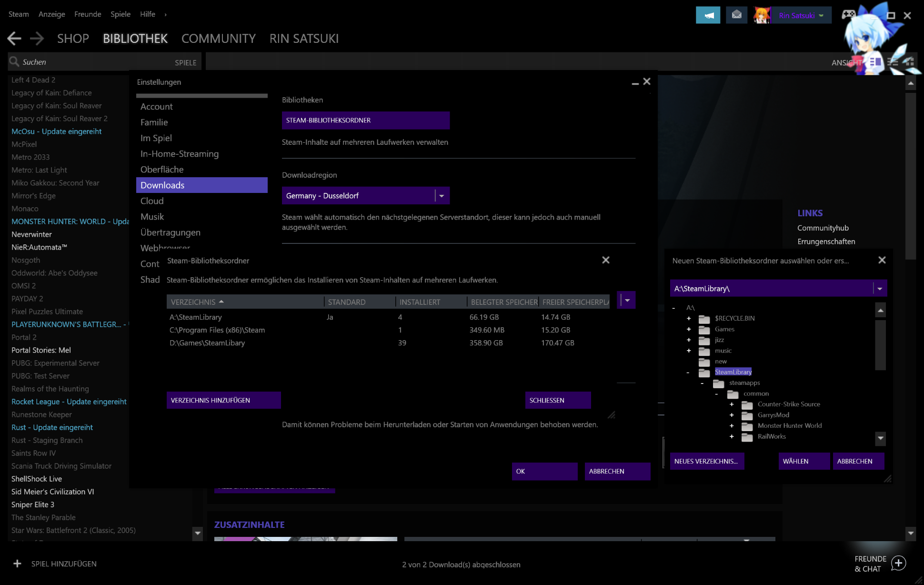
Task: Click NEUES VERZEICHNIS... button
Action: pos(707,461)
